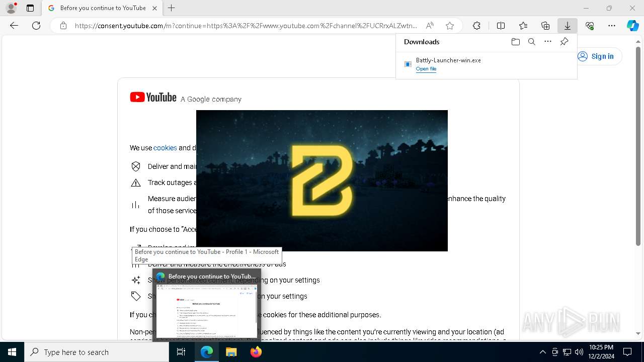The image size is (644, 362).
Task: Add page to favorites star icon
Action: 450,26
